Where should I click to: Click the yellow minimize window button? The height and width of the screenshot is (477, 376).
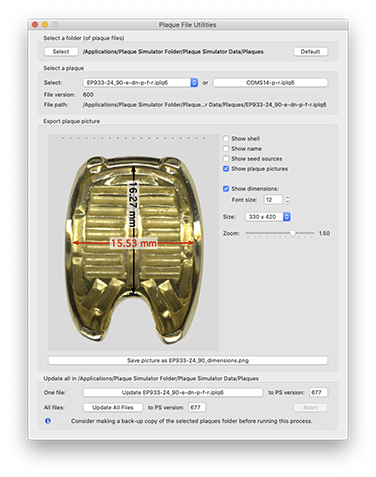click(45, 25)
